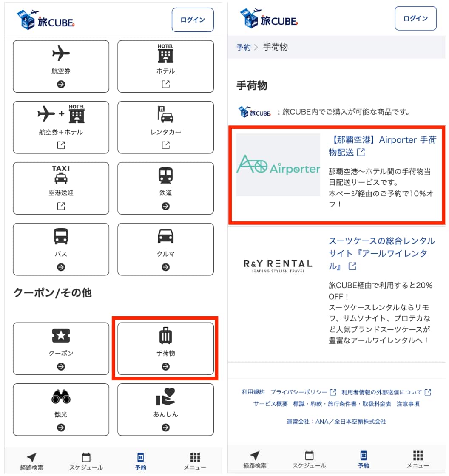Open the 航空券+ホテル package tile
This screenshot has height=476, width=449.
tap(61, 127)
